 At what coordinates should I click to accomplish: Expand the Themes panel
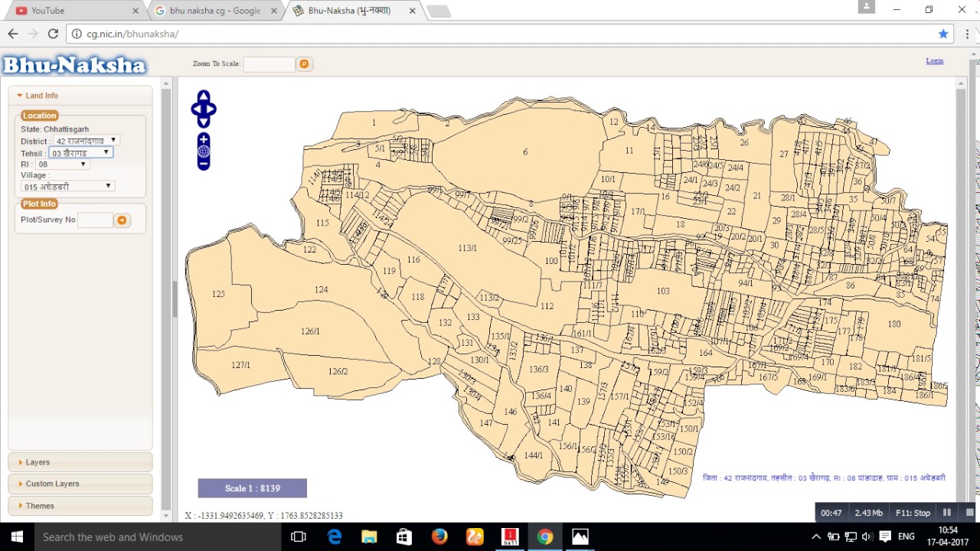(80, 506)
